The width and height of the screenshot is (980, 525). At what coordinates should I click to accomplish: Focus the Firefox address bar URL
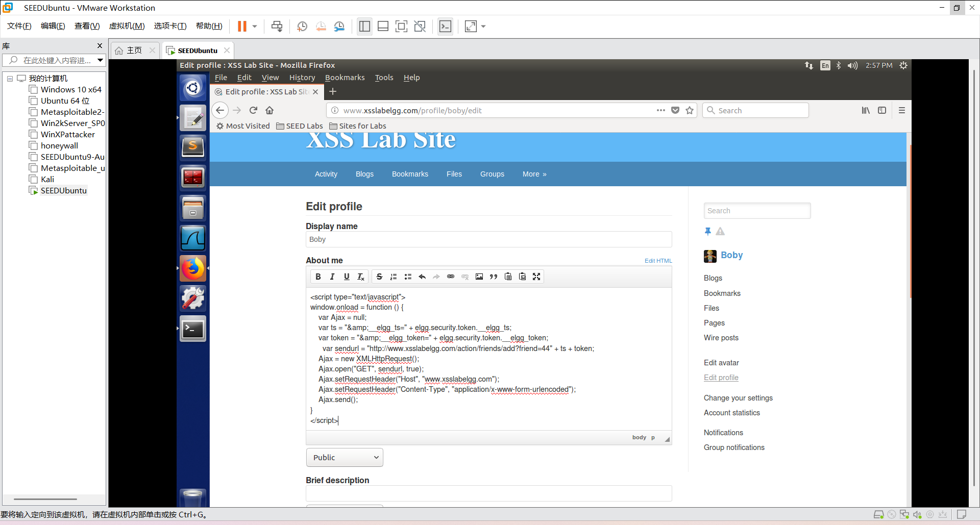492,110
